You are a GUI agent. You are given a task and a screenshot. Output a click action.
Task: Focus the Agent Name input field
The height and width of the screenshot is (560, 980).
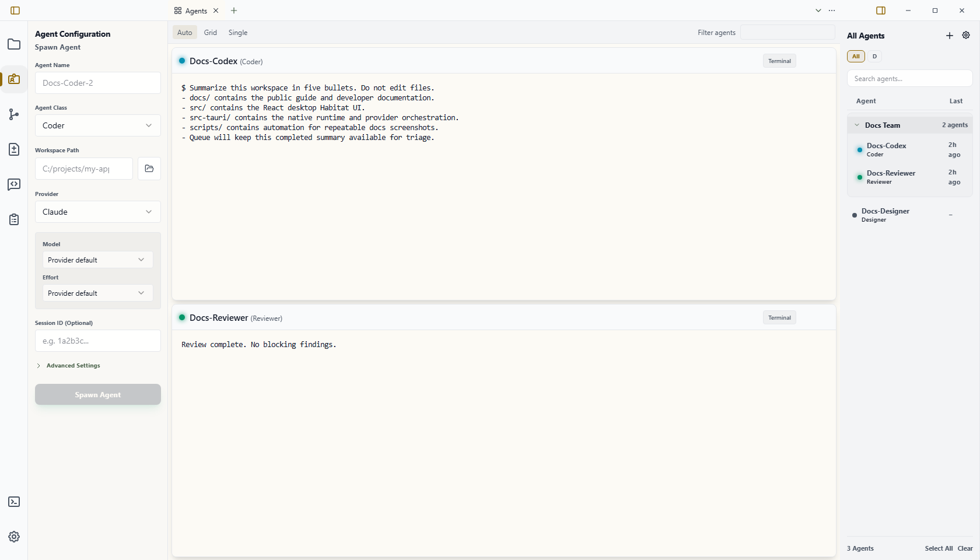(x=98, y=83)
